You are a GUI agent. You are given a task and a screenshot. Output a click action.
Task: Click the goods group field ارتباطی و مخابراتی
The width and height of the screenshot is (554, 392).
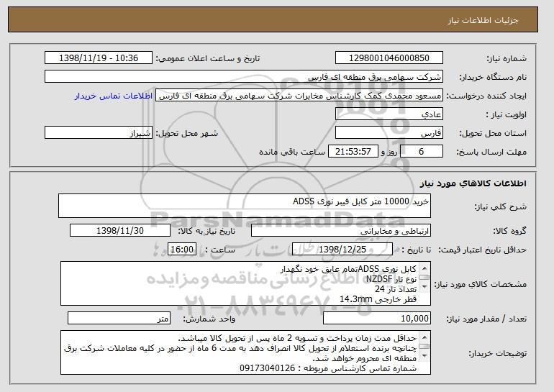coord(341,231)
